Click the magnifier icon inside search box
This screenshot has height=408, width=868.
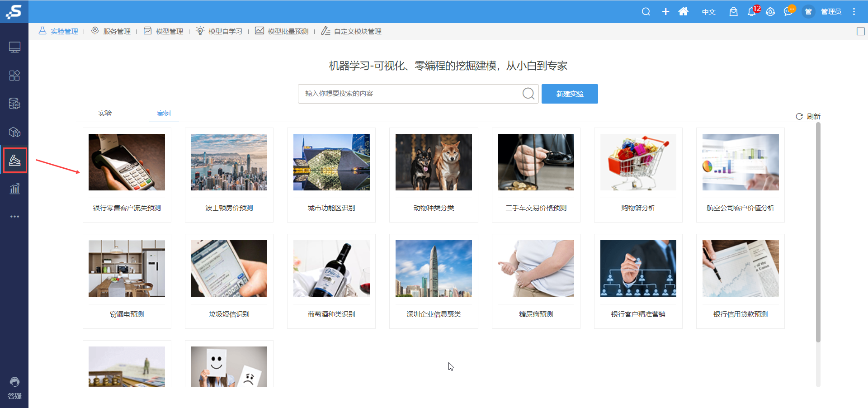(528, 94)
